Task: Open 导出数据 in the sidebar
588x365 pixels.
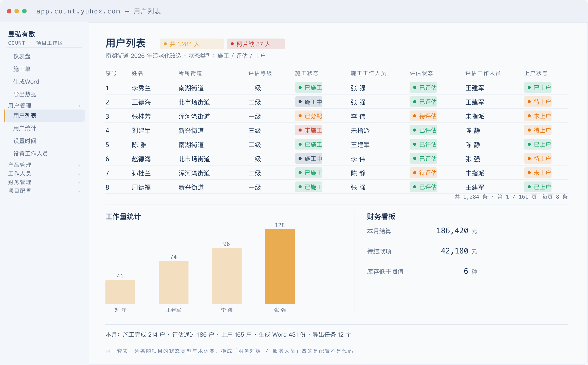Action: pyautogui.click(x=45, y=94)
